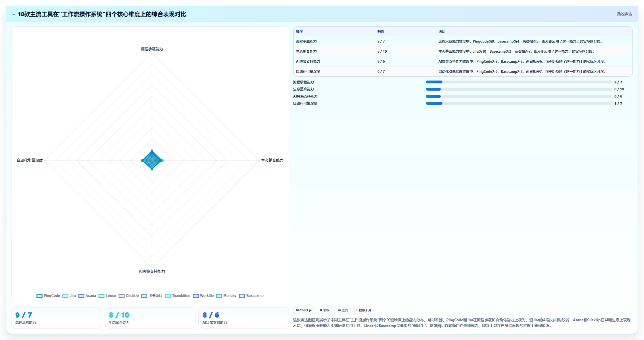Toggle Linear legend entry
Image resolution: width=644 pixels, height=340 pixels.
pos(108,296)
